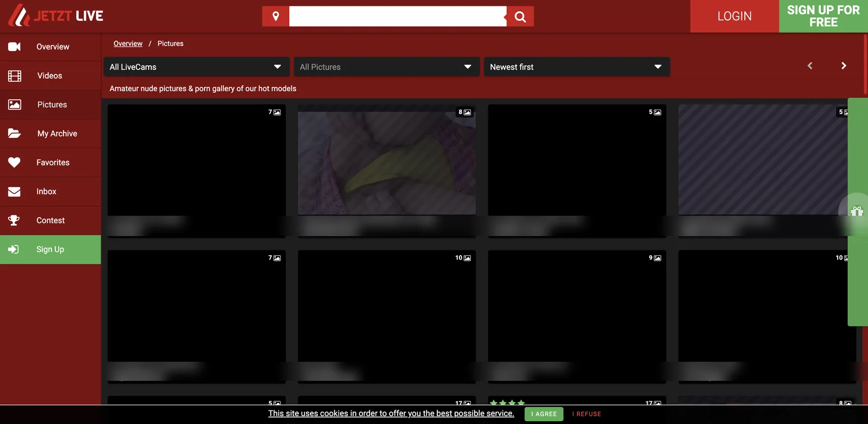Click the I AGREE cookie button
Viewport: 868px width, 424px height.
(544, 414)
